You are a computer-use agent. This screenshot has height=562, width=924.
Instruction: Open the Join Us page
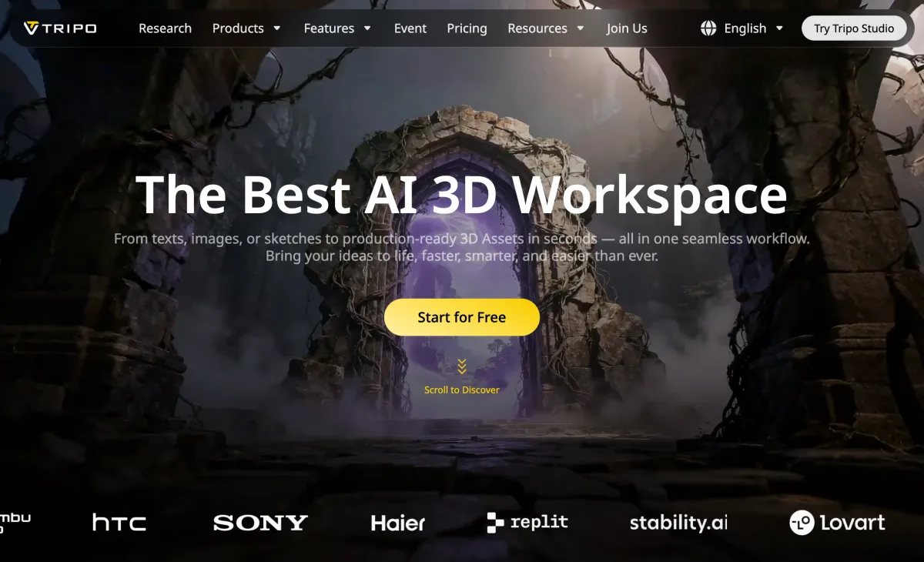[x=627, y=28]
